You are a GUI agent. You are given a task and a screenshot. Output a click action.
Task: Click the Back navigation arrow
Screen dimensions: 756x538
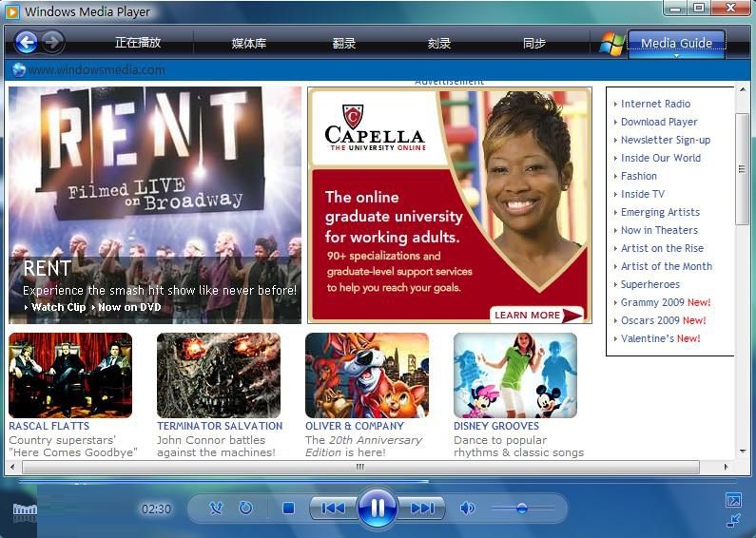(27, 42)
